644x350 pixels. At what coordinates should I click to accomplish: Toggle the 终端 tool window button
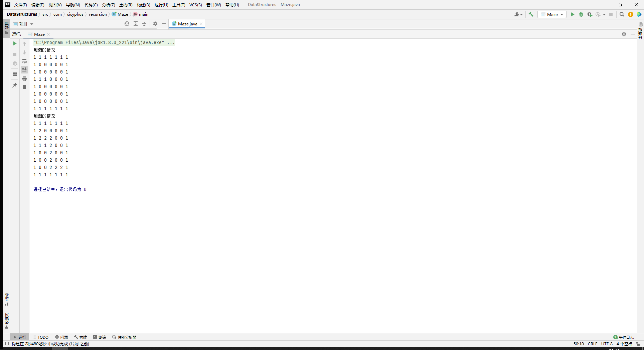coord(100,337)
